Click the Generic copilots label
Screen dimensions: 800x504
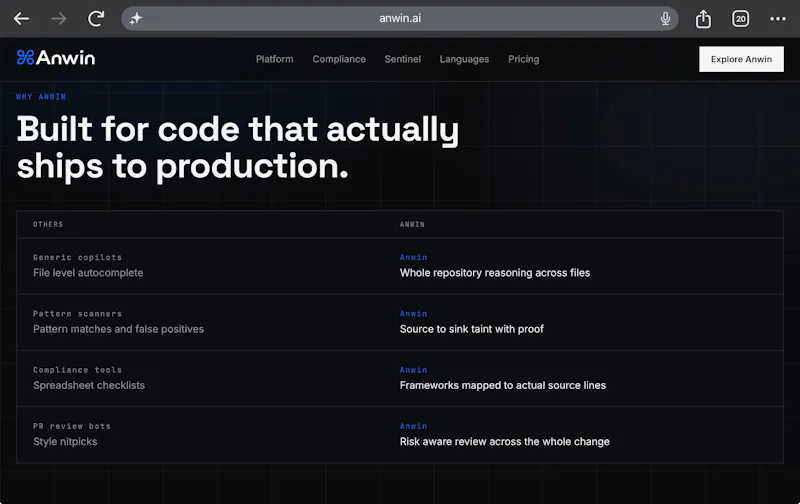[x=78, y=257]
